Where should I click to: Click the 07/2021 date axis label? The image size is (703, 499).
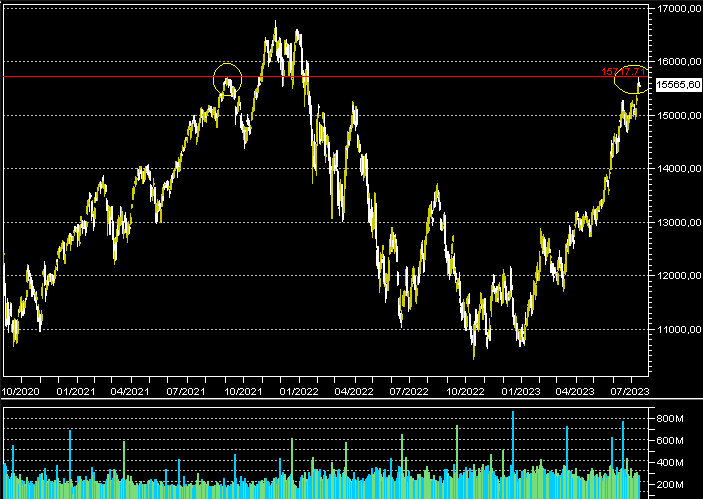[186, 391]
